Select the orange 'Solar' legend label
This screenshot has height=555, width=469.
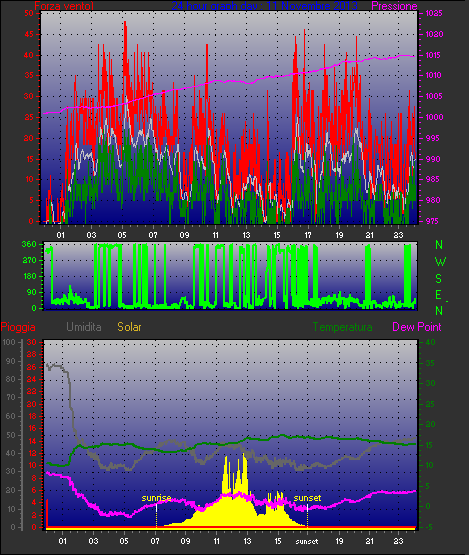click(129, 327)
